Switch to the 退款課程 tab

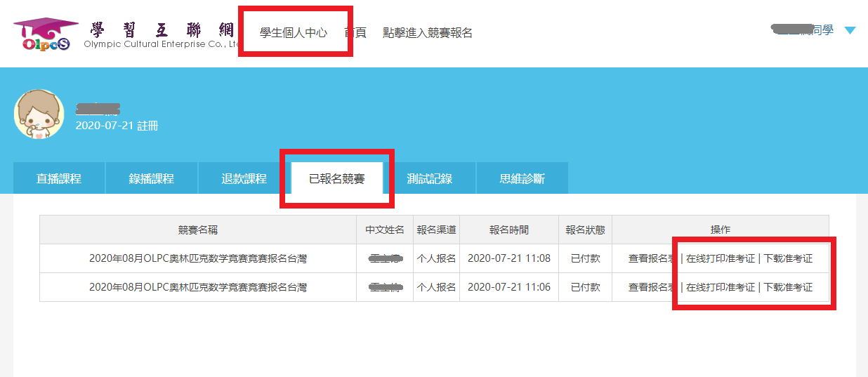point(244,178)
